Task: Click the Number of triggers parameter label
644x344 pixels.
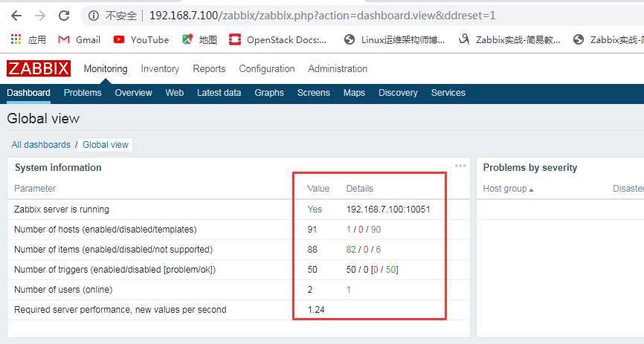Action: pyautogui.click(x=115, y=270)
